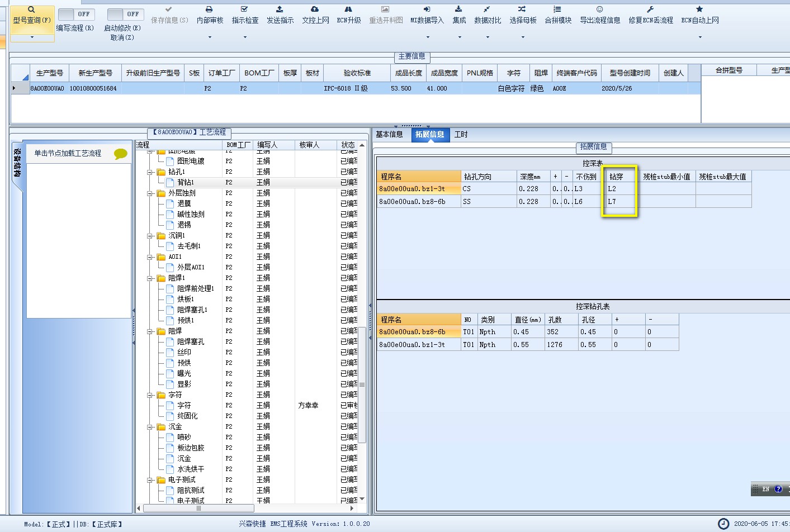
Task: Click the 导出流程信息 smiley icon
Action: coord(599,9)
